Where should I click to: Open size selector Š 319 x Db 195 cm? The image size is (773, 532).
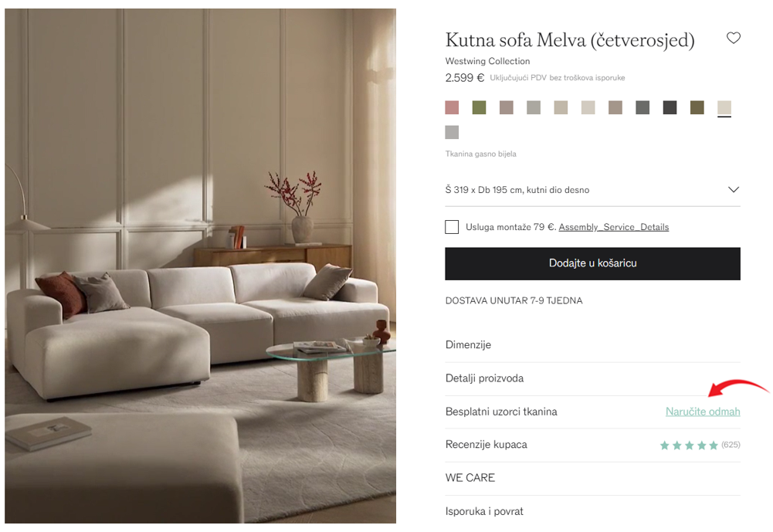pos(592,190)
